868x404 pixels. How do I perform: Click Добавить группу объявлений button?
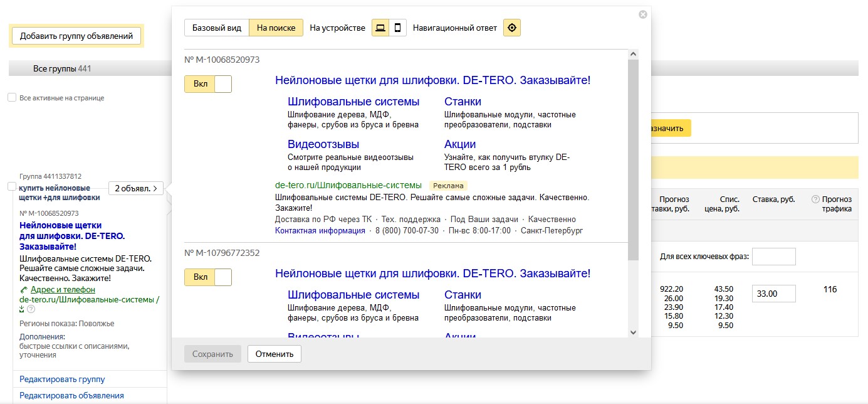(x=76, y=36)
